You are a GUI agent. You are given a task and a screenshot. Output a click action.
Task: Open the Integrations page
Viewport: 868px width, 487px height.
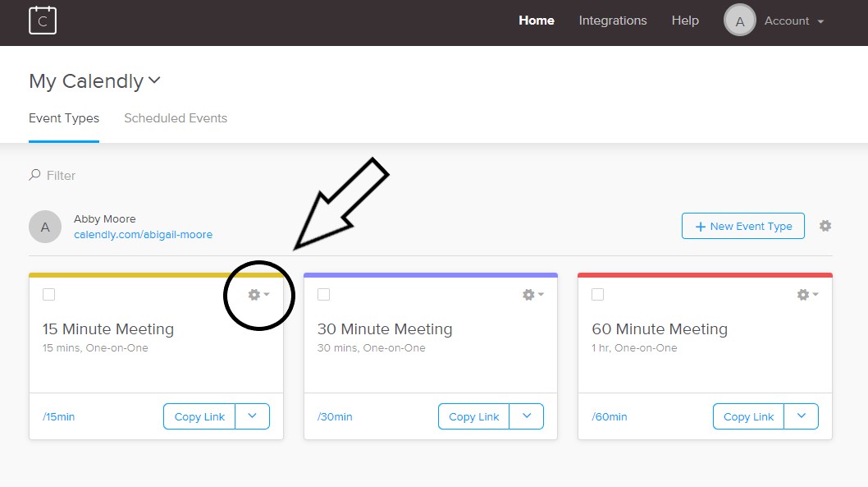(x=613, y=21)
